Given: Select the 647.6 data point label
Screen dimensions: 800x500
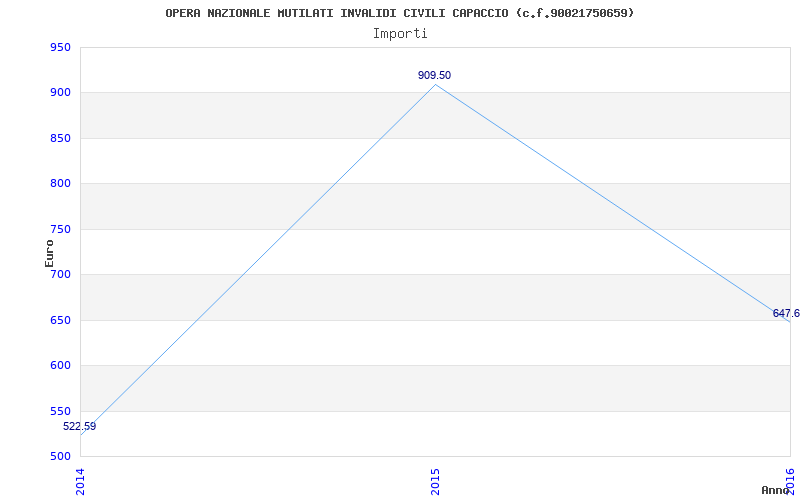Looking at the screenshot, I should pos(786,313).
